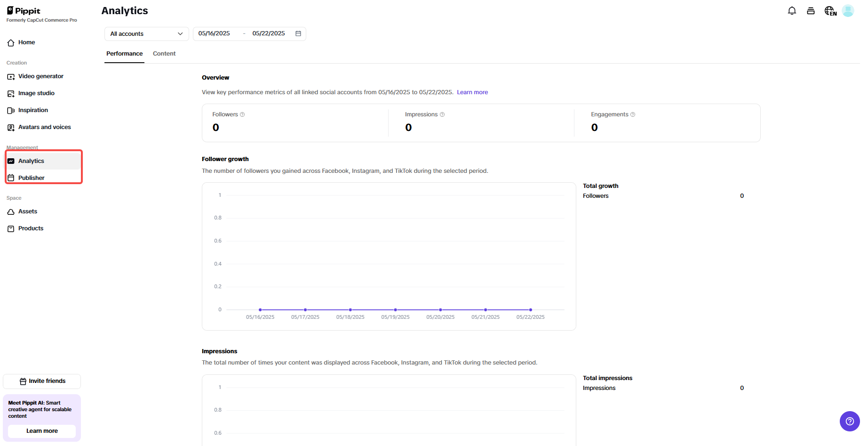Image resolution: width=868 pixels, height=446 pixels.
Task: Open the Assets space
Action: coord(27,211)
